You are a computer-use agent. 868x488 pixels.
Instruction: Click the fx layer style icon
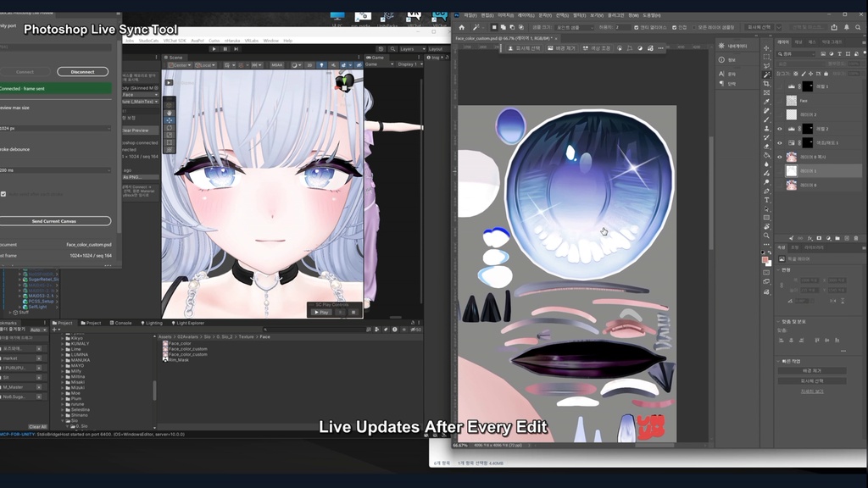810,238
